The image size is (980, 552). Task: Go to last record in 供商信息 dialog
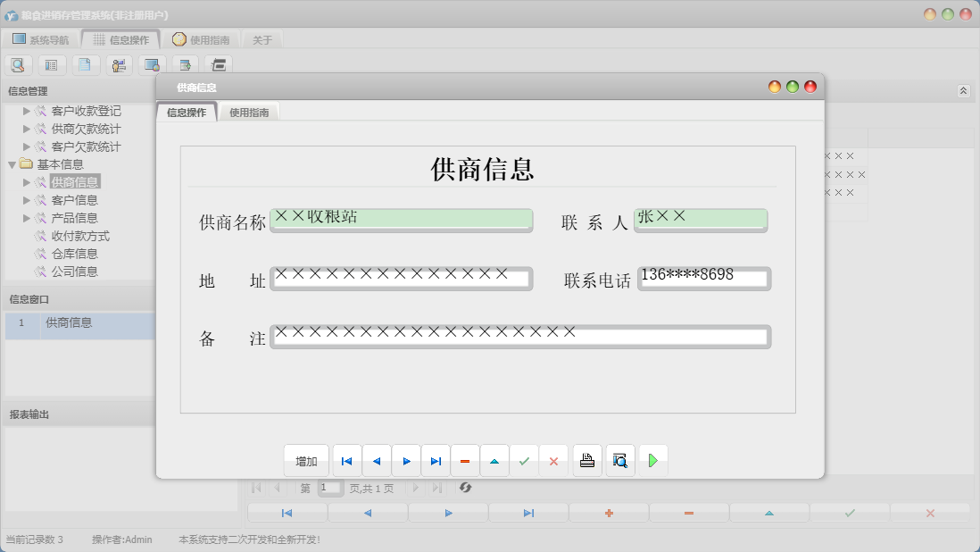coord(436,461)
